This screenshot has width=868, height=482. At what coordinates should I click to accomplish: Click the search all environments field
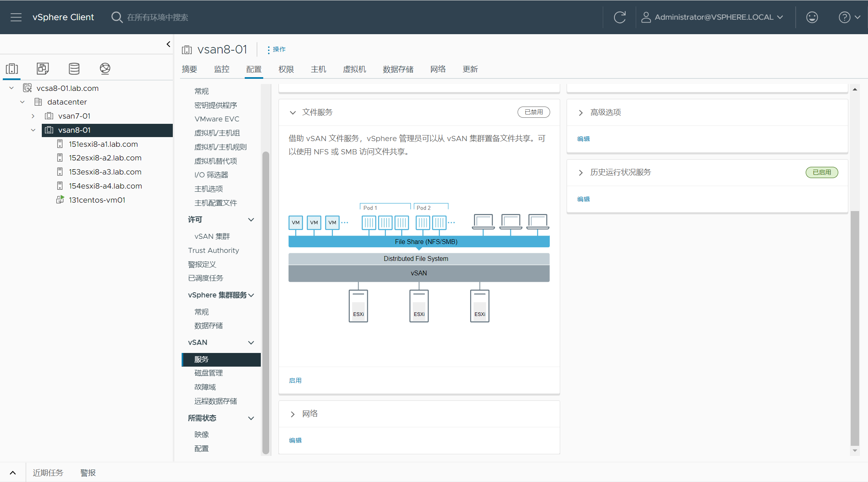tap(158, 17)
